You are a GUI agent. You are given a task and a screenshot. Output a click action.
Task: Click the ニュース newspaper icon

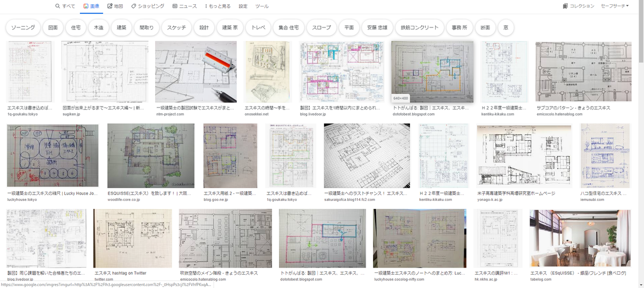click(x=175, y=6)
